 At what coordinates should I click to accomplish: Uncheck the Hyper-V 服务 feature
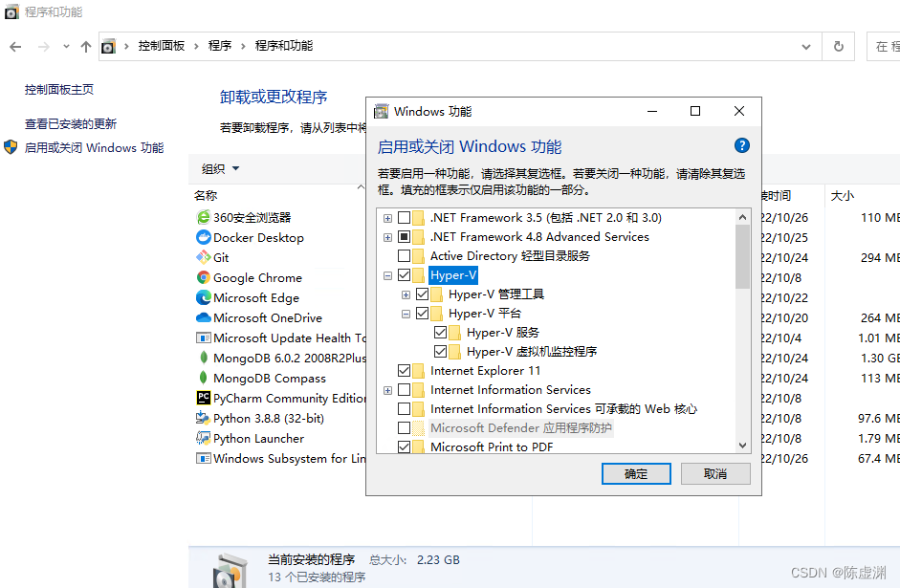coord(440,332)
